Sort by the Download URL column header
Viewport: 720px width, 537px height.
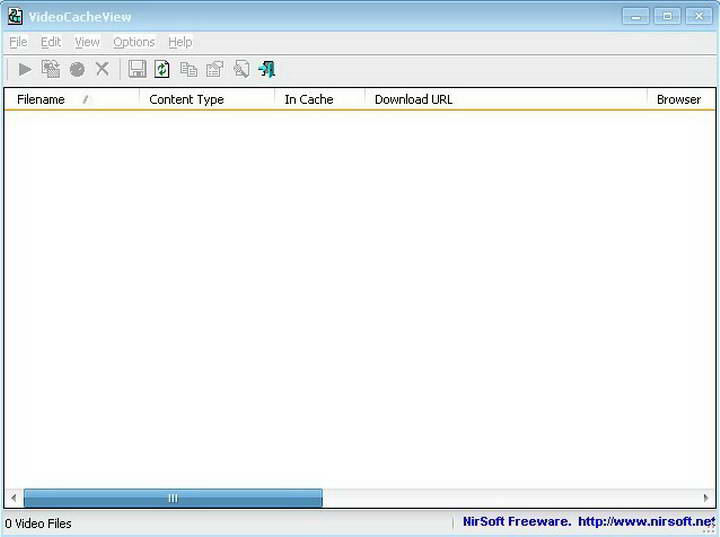pyautogui.click(x=506, y=99)
